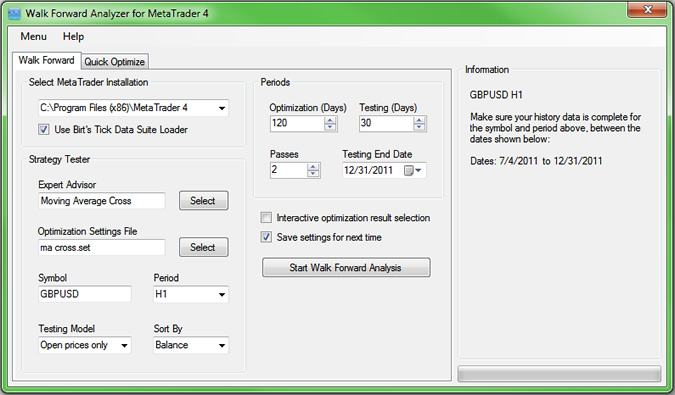This screenshot has width=675, height=395.
Task: Toggle Save settings for next time
Action: (266, 237)
